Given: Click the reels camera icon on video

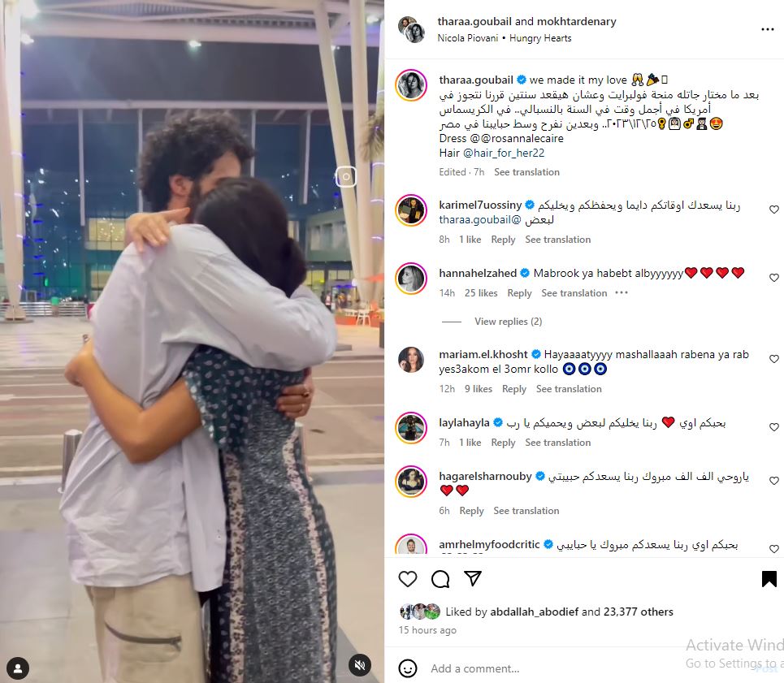Looking at the screenshot, I should click(x=345, y=177).
